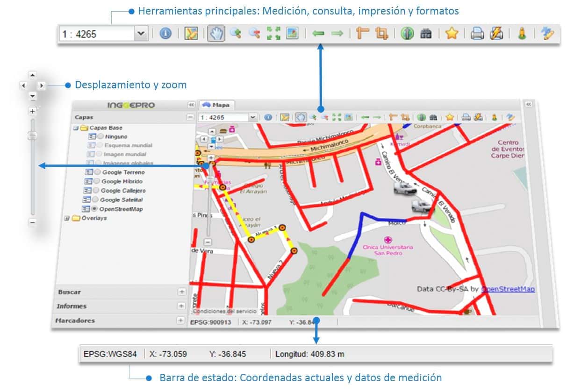Select the pan hand tool in the enlarged top toolbar
Image resolution: width=567 pixels, height=392 pixels.
216,34
